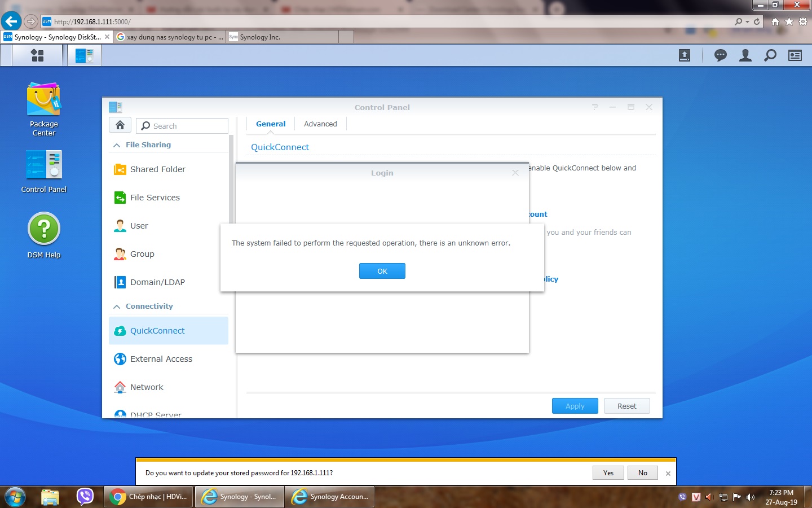Select File Services in sidebar
The image size is (812, 508).
click(x=169, y=198)
